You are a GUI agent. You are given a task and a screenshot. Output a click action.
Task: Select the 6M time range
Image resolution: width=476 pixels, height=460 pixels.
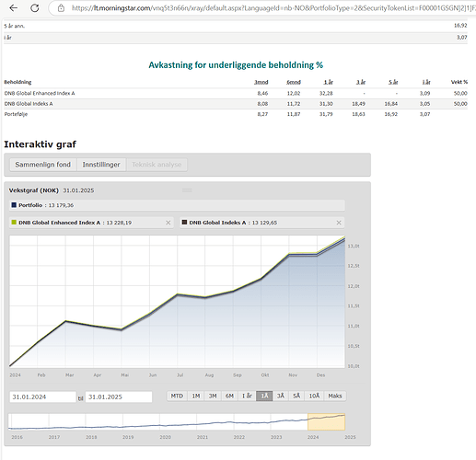[229, 396]
